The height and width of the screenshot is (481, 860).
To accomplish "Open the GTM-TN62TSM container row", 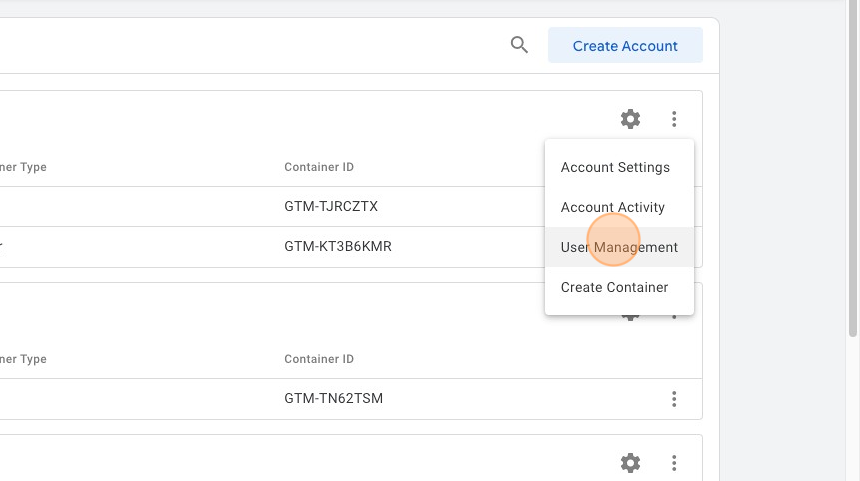I will [x=333, y=399].
